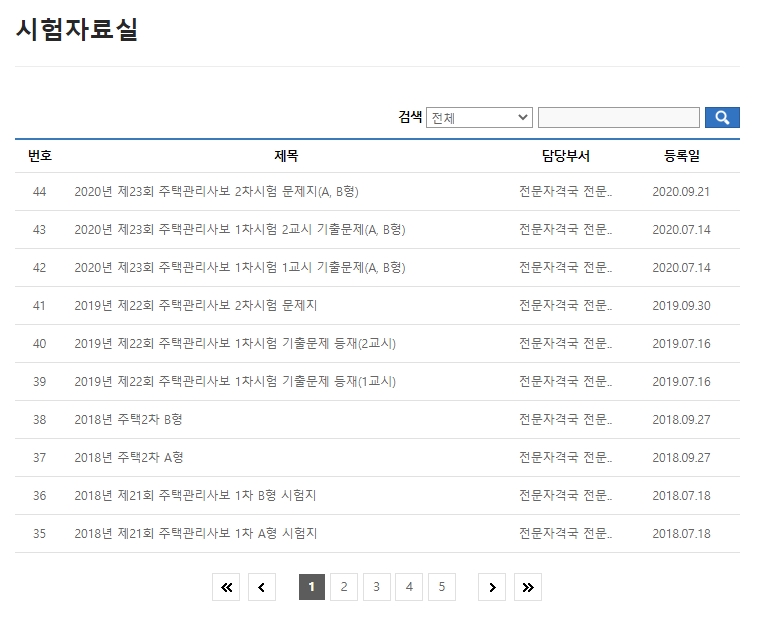Go to page 5

[442, 587]
